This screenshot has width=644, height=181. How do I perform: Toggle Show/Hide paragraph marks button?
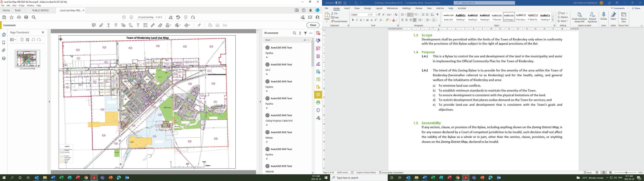pyautogui.click(x=437, y=15)
